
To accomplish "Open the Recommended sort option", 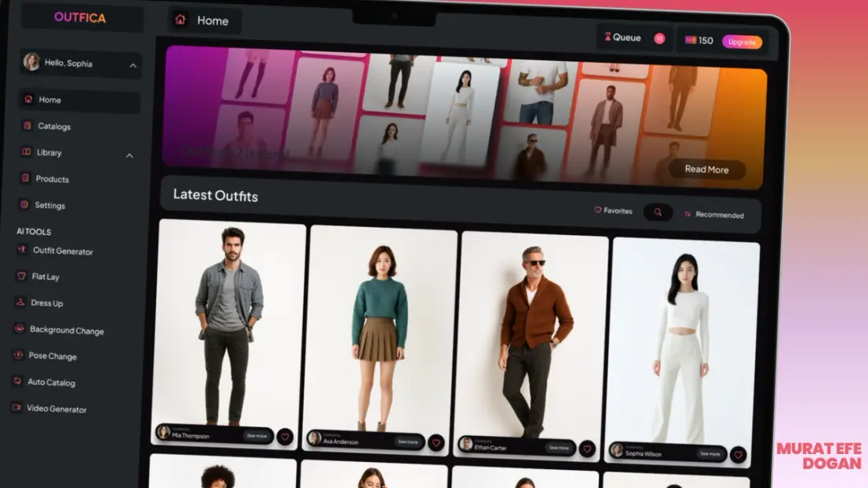I will point(714,214).
